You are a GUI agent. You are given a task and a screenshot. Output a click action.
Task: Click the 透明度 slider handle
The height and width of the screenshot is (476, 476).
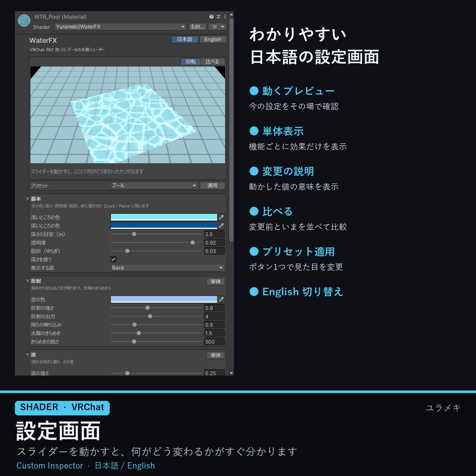[192, 243]
